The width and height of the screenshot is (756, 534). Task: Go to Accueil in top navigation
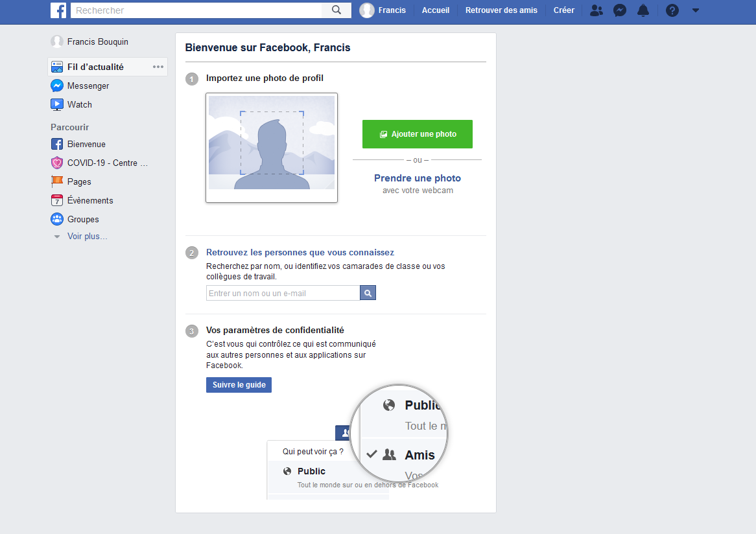pyautogui.click(x=435, y=10)
